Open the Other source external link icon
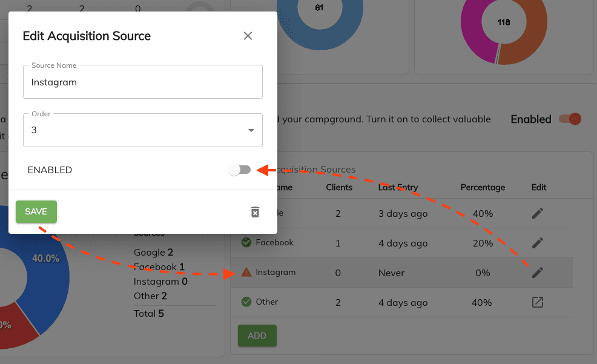597x364 pixels. point(538,302)
